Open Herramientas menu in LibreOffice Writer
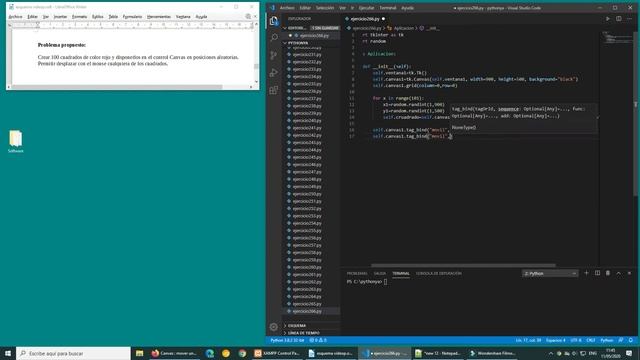The image size is (640, 360). (x=159, y=17)
